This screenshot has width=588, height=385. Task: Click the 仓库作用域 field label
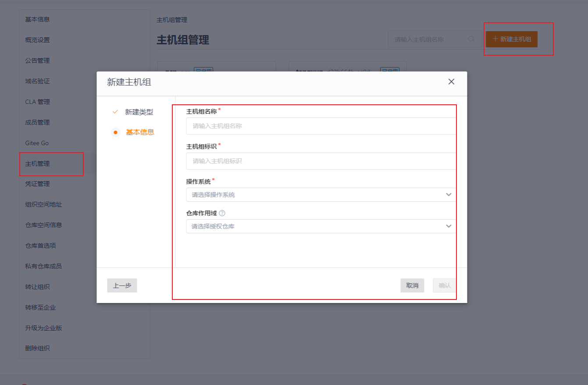(201, 213)
